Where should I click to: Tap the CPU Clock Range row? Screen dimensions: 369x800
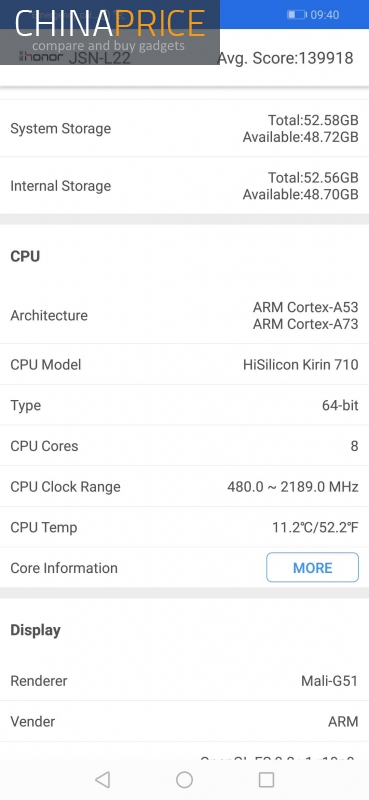(184, 486)
